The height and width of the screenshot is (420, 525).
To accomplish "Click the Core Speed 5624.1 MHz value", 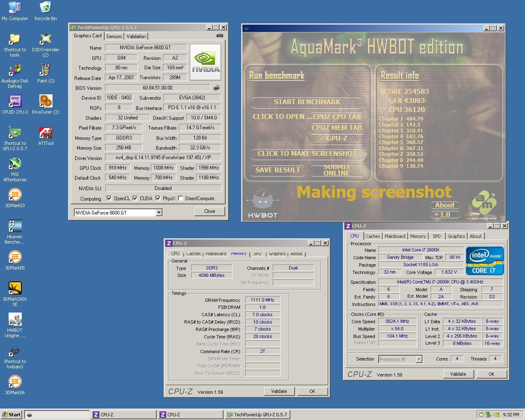I will click(x=397, y=321).
